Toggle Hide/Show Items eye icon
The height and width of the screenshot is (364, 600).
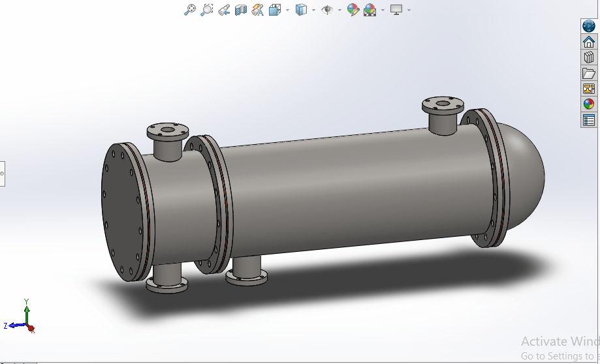[x=327, y=10]
